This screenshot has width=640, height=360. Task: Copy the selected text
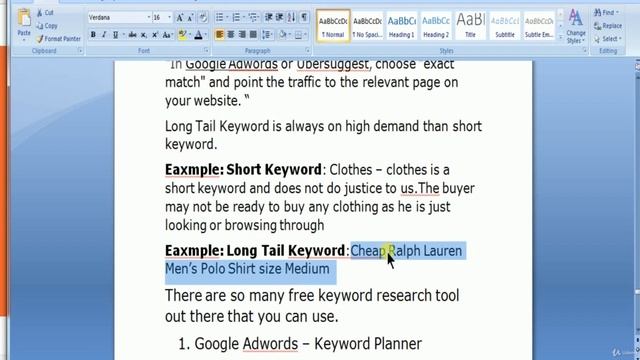click(47, 26)
